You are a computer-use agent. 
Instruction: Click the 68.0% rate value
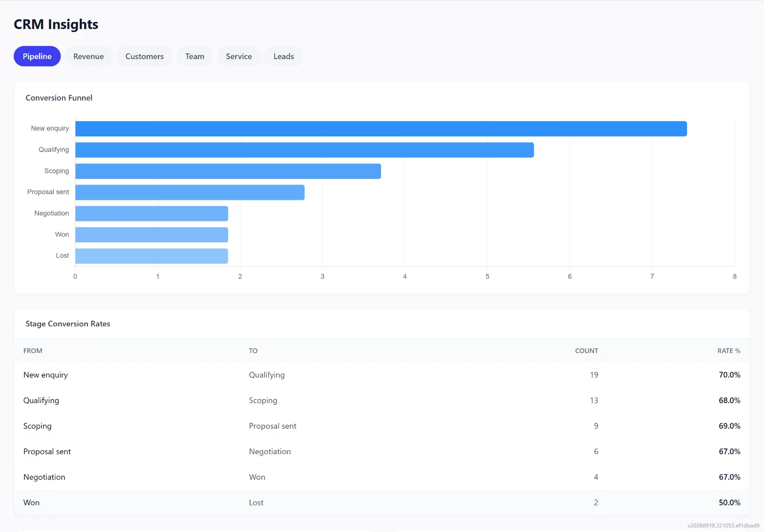click(730, 400)
